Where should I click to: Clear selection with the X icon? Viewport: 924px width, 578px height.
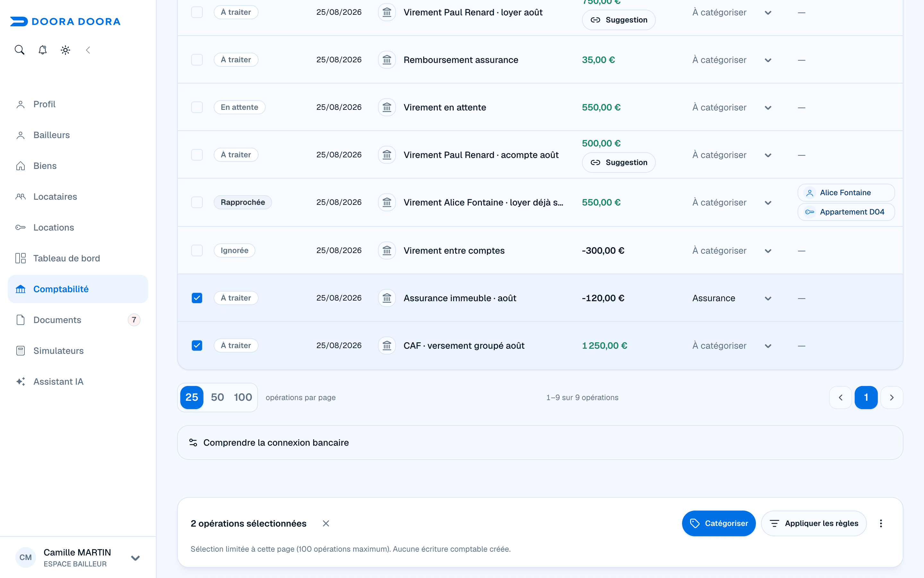(x=326, y=523)
